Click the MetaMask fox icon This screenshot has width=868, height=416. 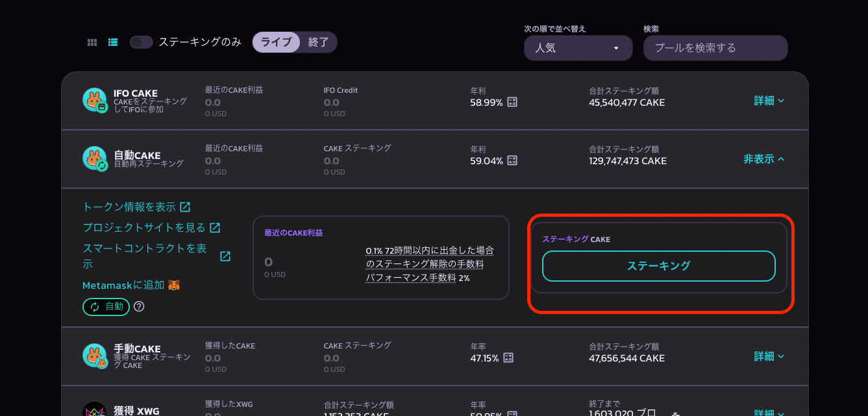pos(174,285)
